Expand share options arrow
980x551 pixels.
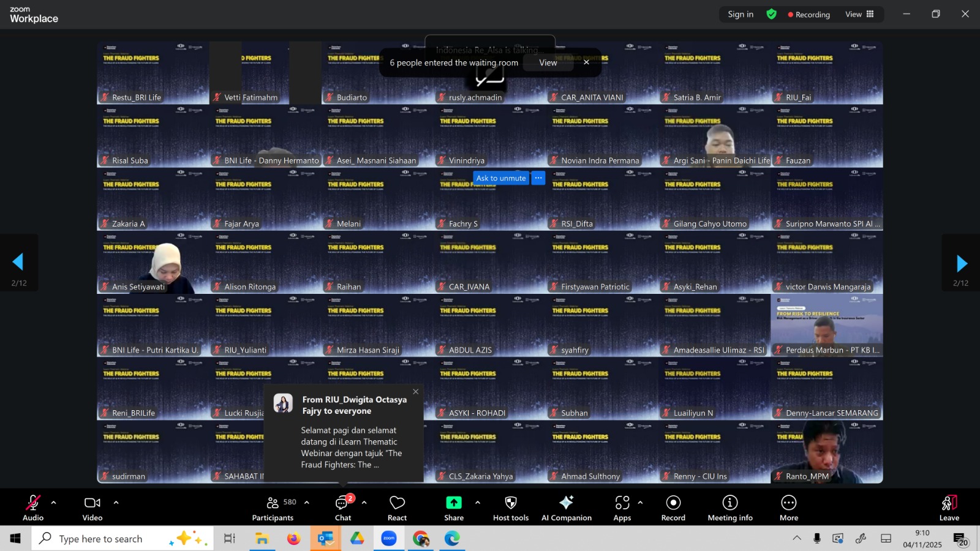(x=478, y=503)
